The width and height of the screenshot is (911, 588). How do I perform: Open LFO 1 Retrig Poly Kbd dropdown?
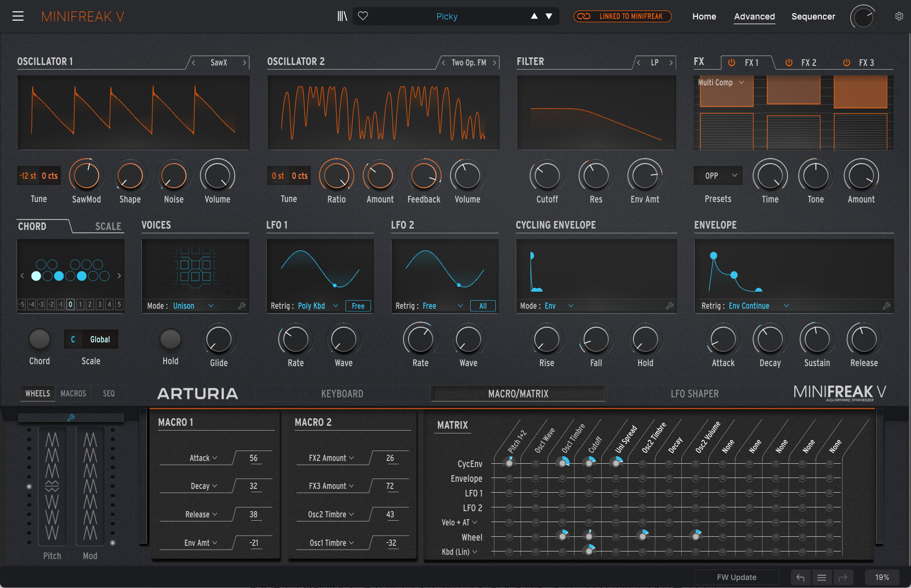click(318, 306)
